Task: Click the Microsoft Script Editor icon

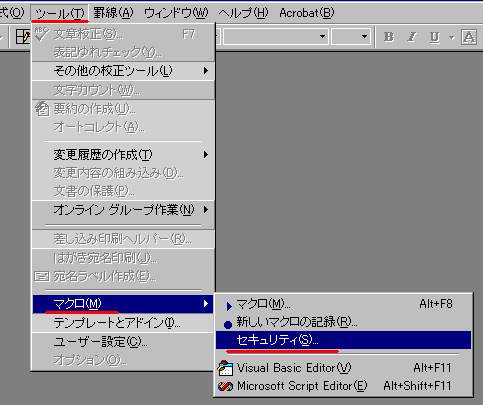Action: pyautogui.click(x=225, y=386)
